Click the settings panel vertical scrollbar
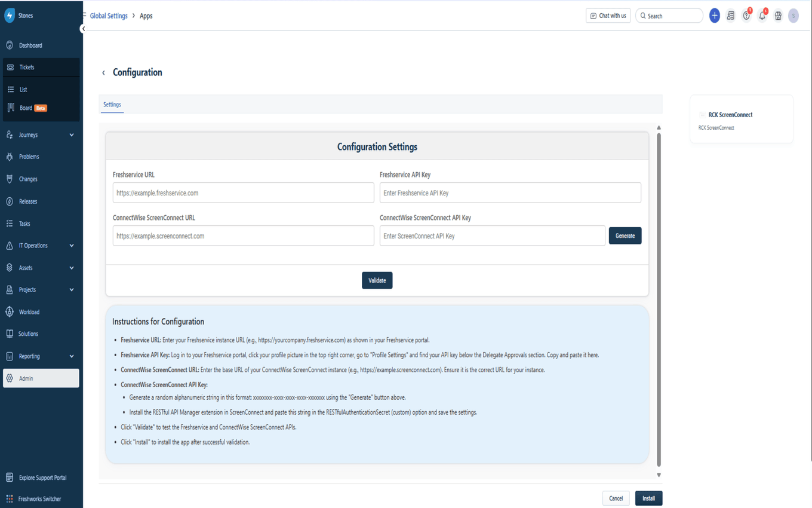This screenshot has width=812, height=508. pyautogui.click(x=659, y=299)
